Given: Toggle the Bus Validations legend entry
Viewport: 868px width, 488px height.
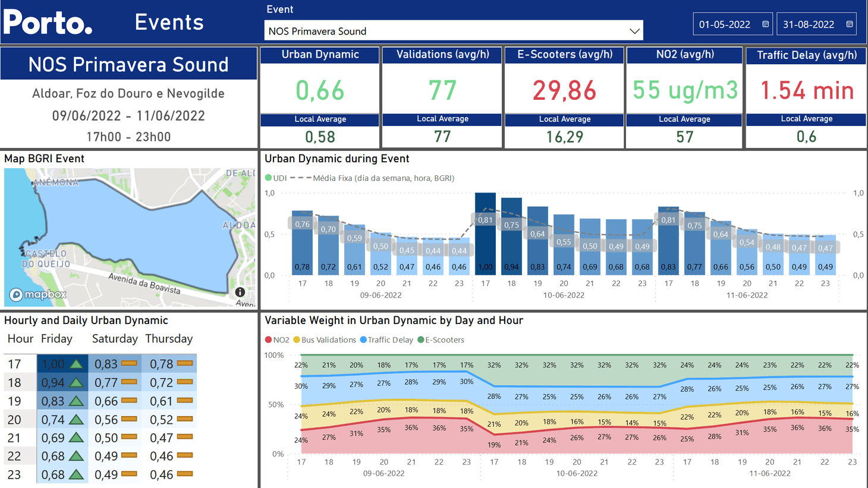Looking at the screenshot, I should (325, 340).
